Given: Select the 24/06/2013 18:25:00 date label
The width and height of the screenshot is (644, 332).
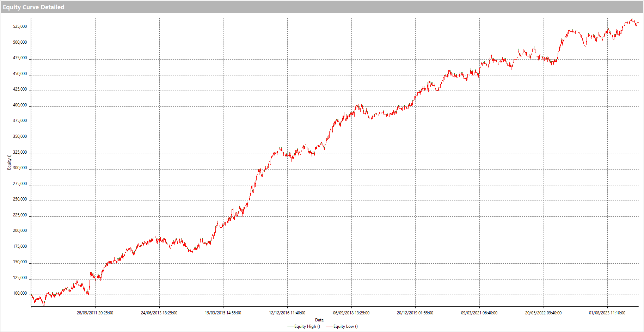Looking at the screenshot, I should 159,313.
